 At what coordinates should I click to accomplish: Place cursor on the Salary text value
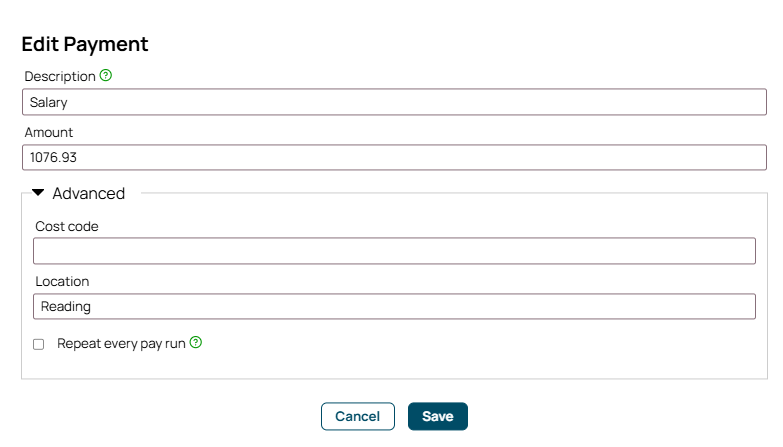48,102
